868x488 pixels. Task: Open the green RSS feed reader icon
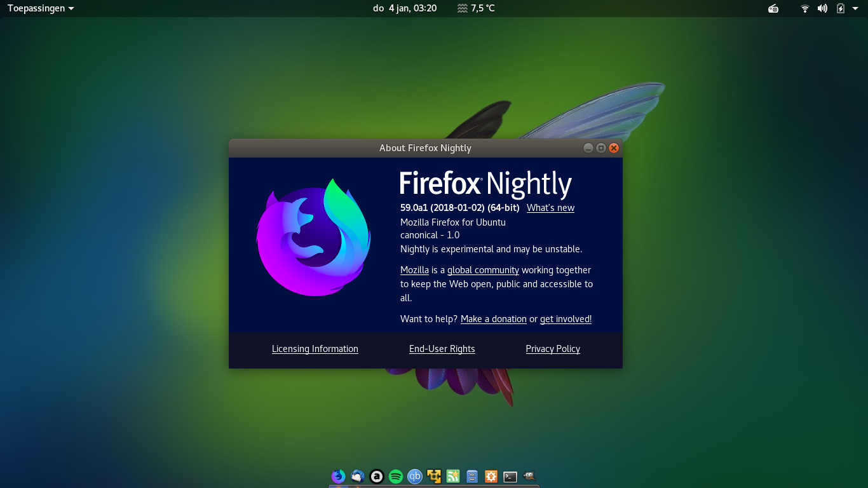point(453,476)
